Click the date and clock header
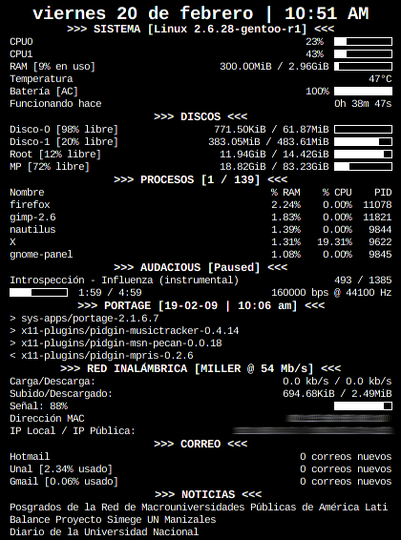Screen dimensions: 401x540 click(200, 14)
